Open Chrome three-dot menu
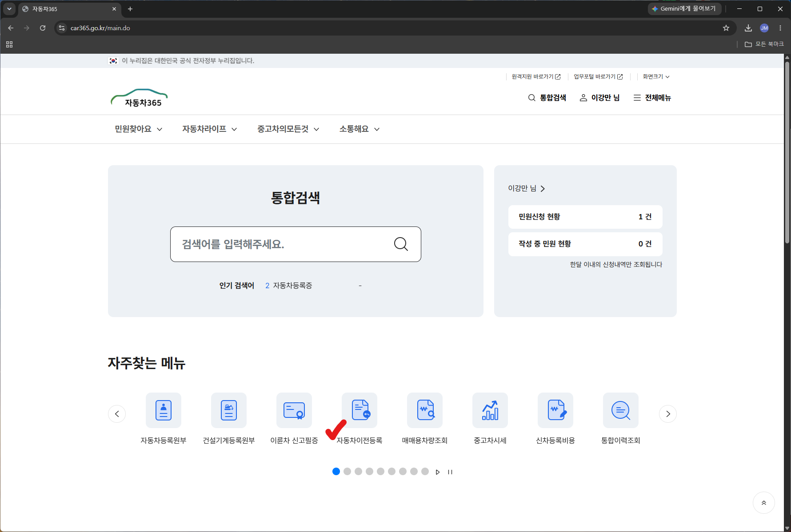This screenshot has height=532, width=791. click(x=780, y=28)
